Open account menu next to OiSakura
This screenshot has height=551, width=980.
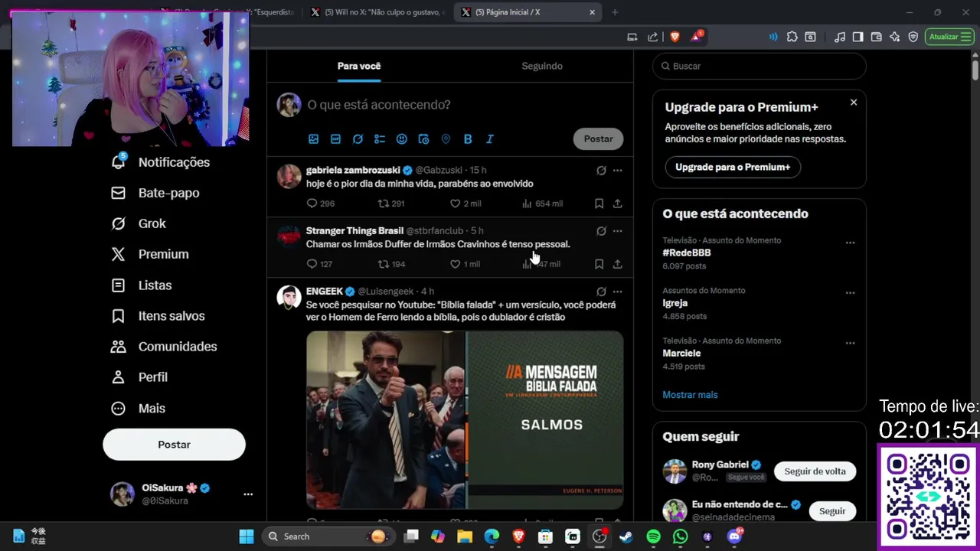click(x=248, y=494)
